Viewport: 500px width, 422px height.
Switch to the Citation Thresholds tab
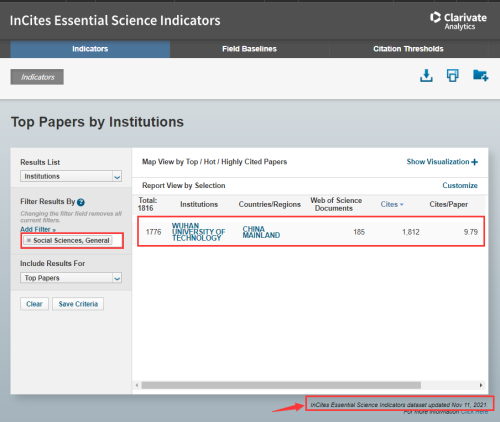point(408,49)
